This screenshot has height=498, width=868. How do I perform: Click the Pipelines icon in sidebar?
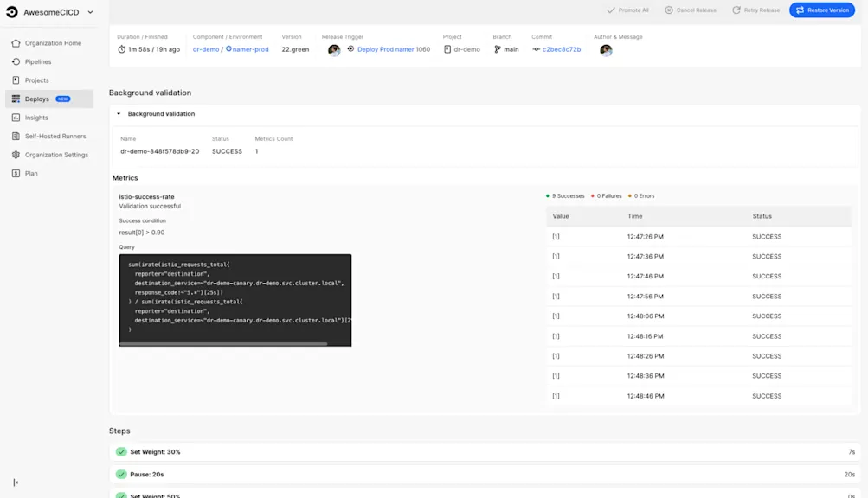pos(16,61)
